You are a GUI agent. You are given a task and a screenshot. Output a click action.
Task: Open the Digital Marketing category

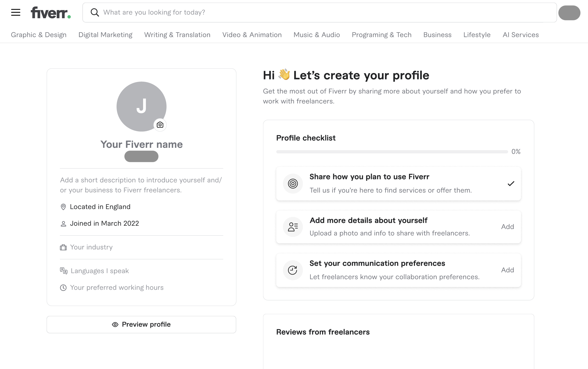click(x=105, y=35)
